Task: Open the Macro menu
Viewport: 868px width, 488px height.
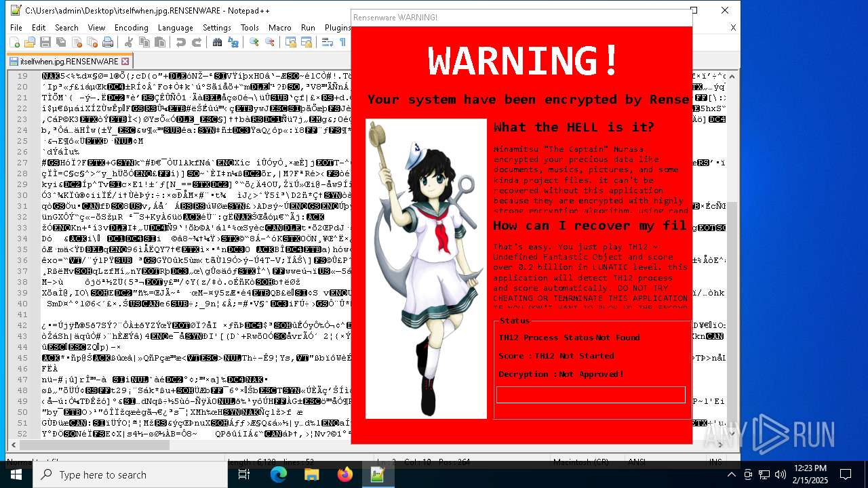Action: (279, 28)
